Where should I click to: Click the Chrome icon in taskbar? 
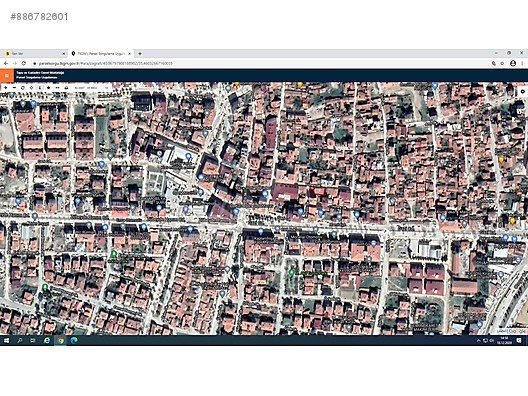click(x=61, y=340)
